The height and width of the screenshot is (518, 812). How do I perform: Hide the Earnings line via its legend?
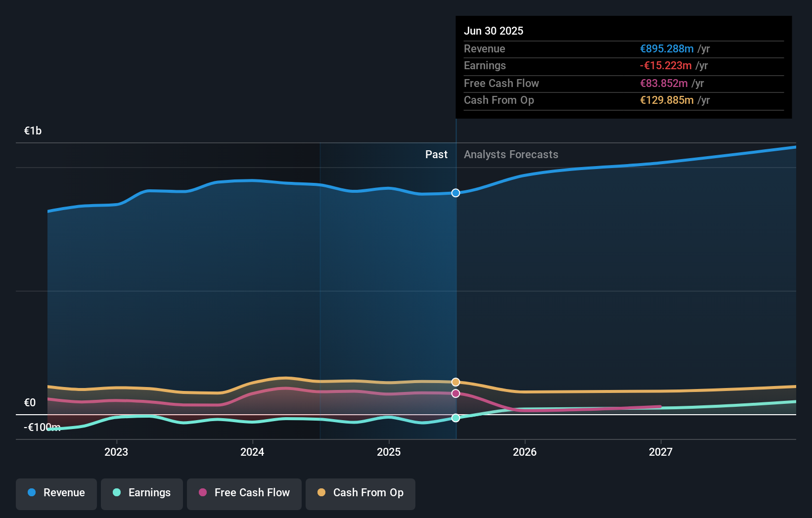(x=142, y=494)
